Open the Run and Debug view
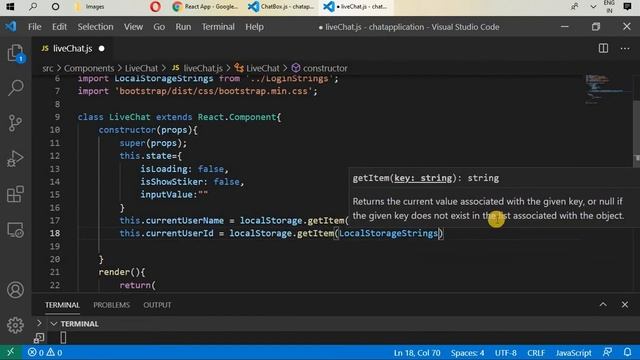Screen dimensions: 640x360 pos(16,159)
